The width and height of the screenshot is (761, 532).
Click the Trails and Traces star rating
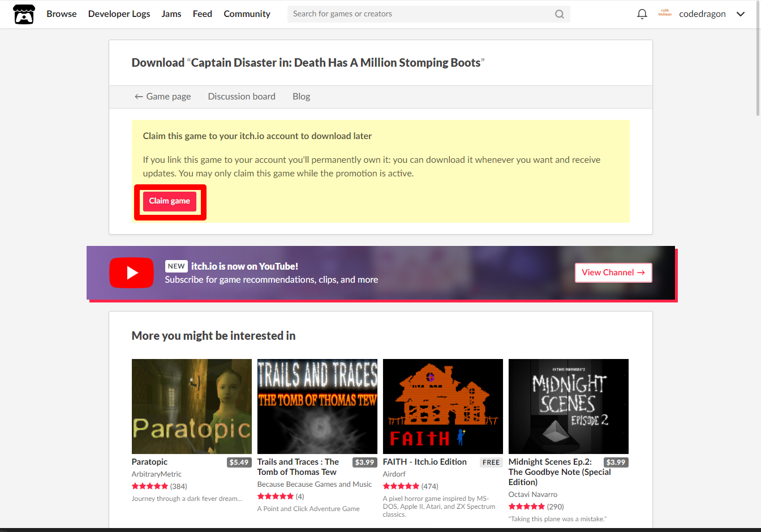276,496
